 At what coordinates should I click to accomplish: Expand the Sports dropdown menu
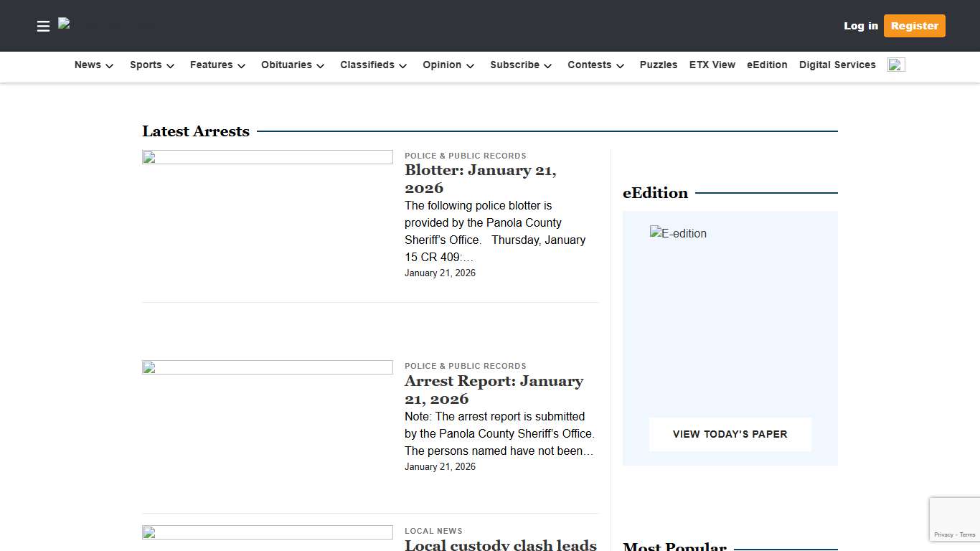tap(152, 65)
